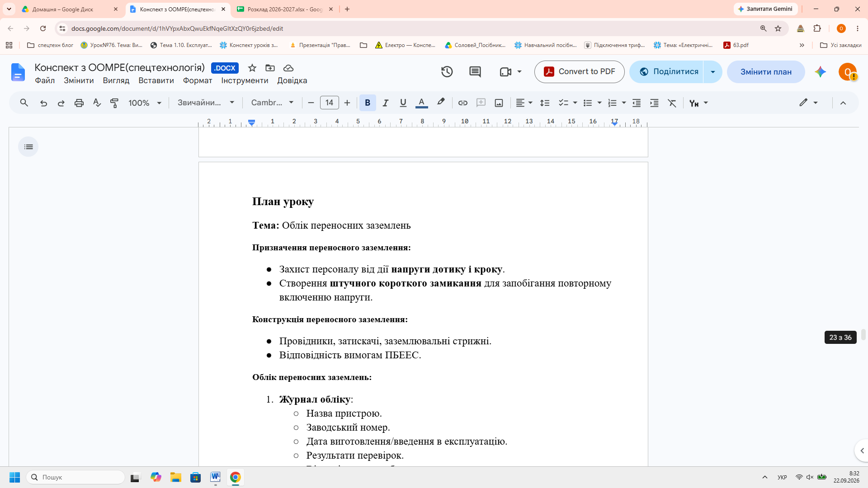Open the Формат menu
The image size is (868, 488).
pyautogui.click(x=198, y=80)
